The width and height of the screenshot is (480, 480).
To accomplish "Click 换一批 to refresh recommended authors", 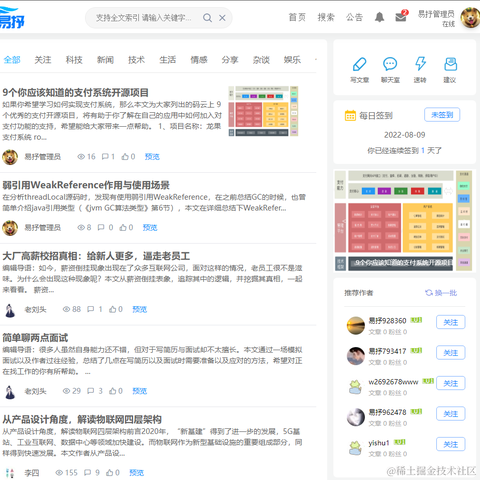I will (x=446, y=293).
